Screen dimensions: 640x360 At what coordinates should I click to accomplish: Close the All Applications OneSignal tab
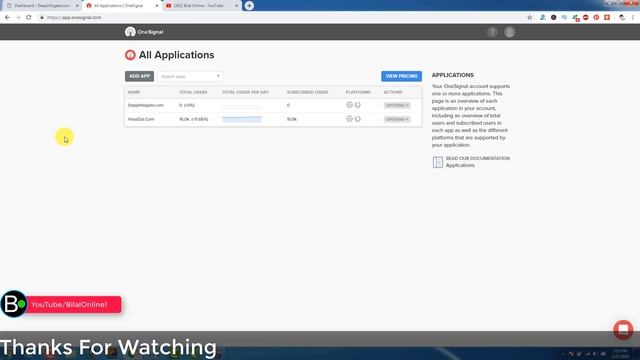(x=157, y=6)
